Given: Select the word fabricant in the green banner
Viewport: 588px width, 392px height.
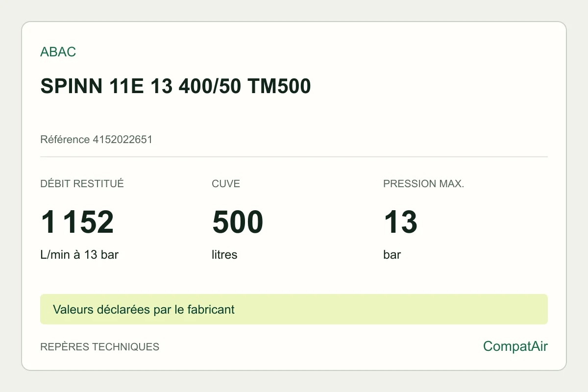Looking at the screenshot, I should point(211,310).
